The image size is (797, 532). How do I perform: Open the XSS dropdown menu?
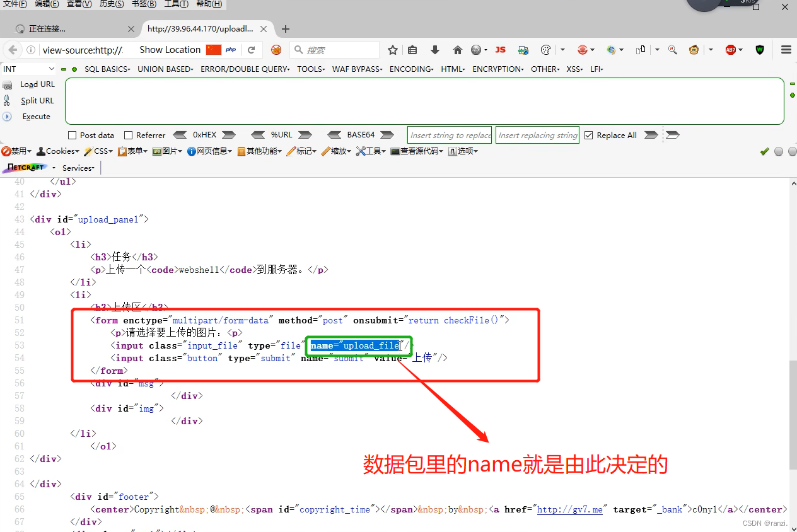click(574, 69)
